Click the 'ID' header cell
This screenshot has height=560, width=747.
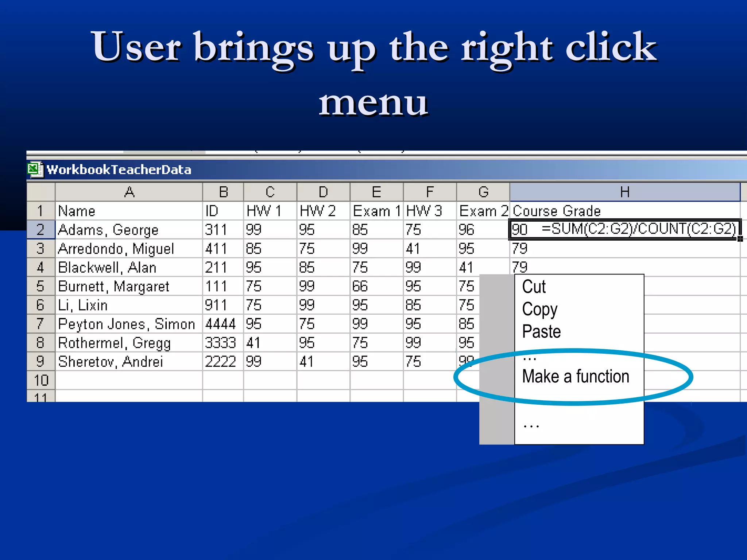[223, 211]
